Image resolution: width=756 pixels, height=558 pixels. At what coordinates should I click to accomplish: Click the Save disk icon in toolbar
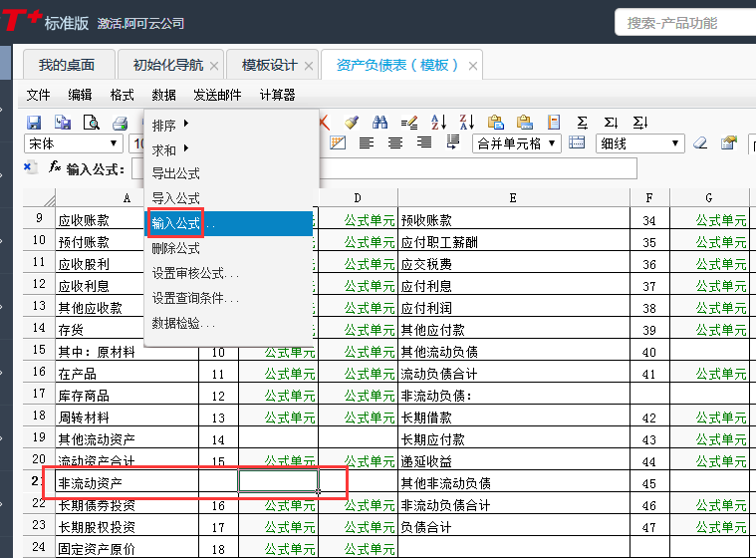[34, 123]
